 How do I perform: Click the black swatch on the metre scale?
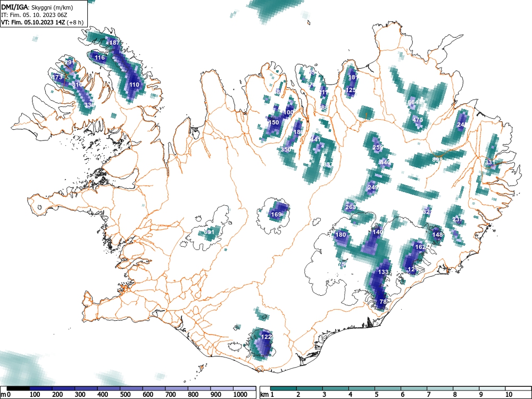tap(18, 388)
